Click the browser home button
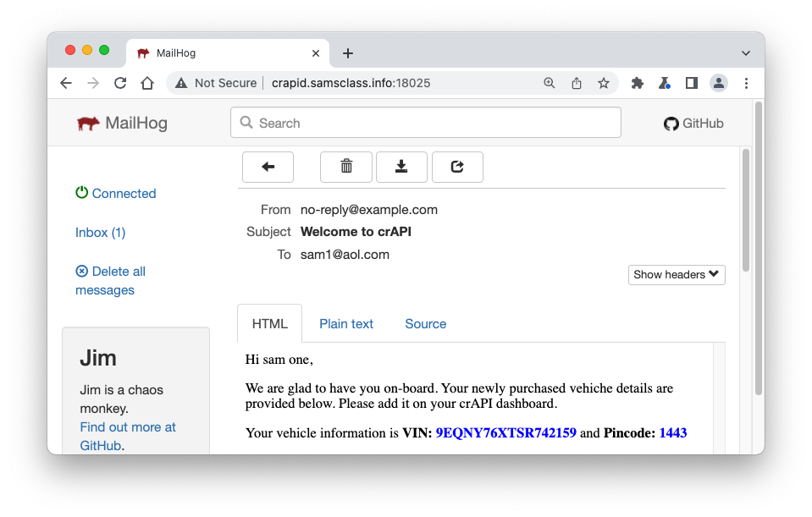The width and height of the screenshot is (812, 517). click(147, 83)
